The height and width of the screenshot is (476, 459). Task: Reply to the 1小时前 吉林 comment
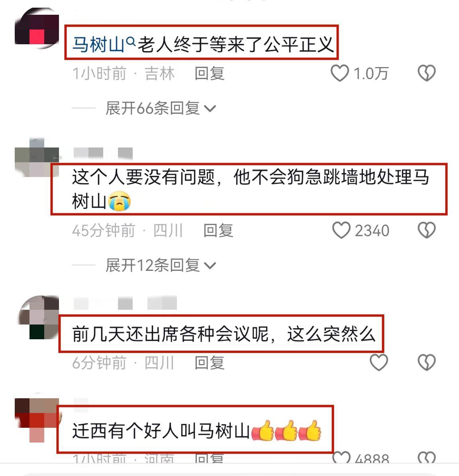point(209,74)
